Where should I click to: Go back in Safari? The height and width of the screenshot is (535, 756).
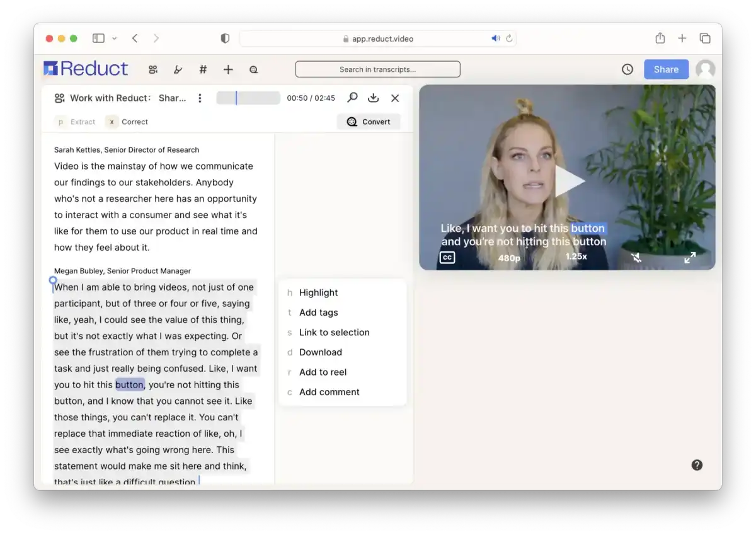pos(135,38)
